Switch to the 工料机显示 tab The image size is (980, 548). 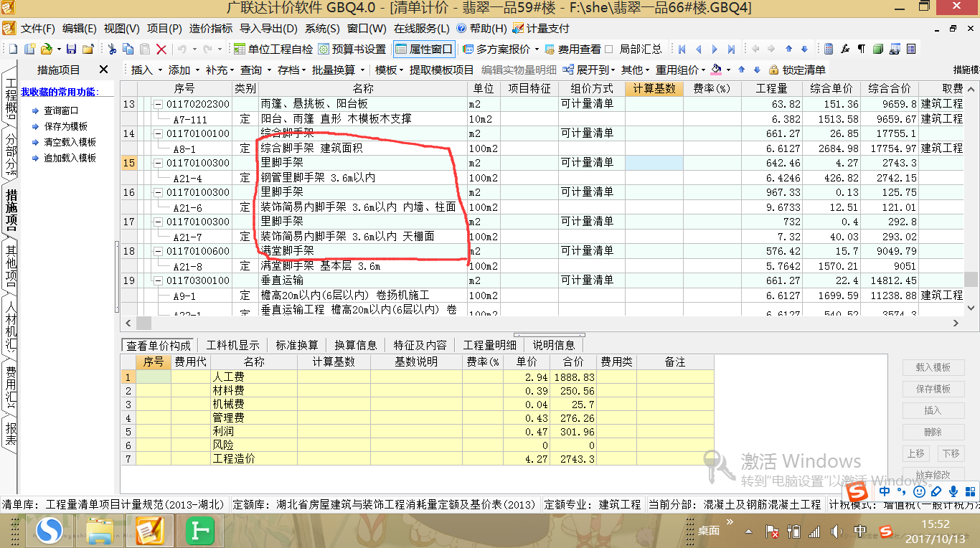(232, 345)
